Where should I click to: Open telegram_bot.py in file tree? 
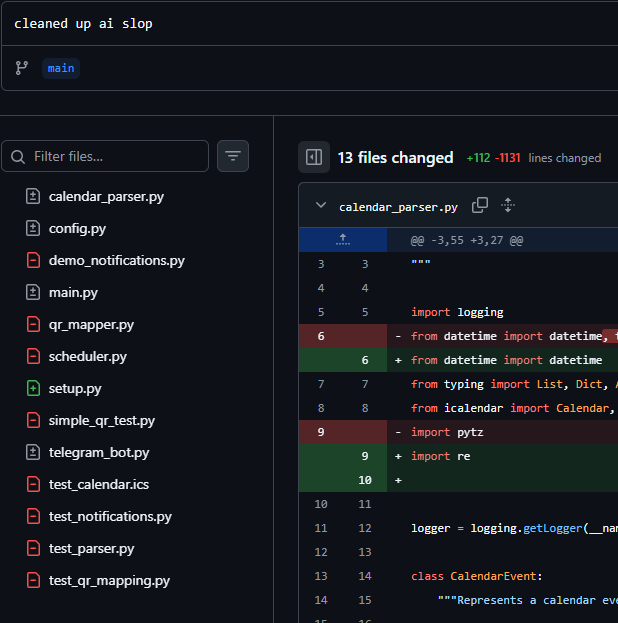pyautogui.click(x=99, y=453)
